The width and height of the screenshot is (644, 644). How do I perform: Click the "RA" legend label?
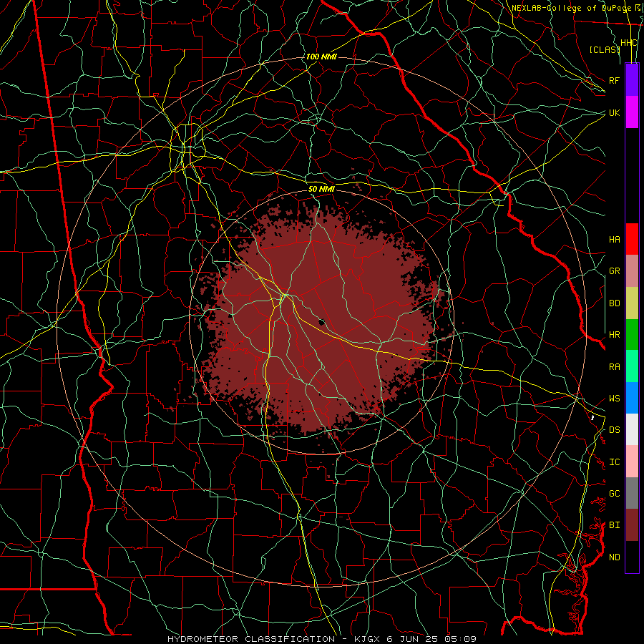click(614, 367)
